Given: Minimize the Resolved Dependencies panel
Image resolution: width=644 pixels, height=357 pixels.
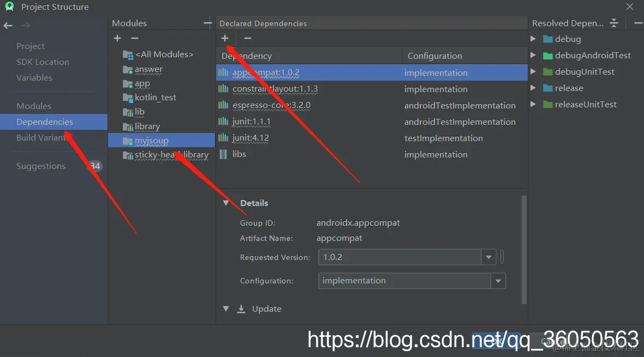Looking at the screenshot, I should click(x=638, y=23).
